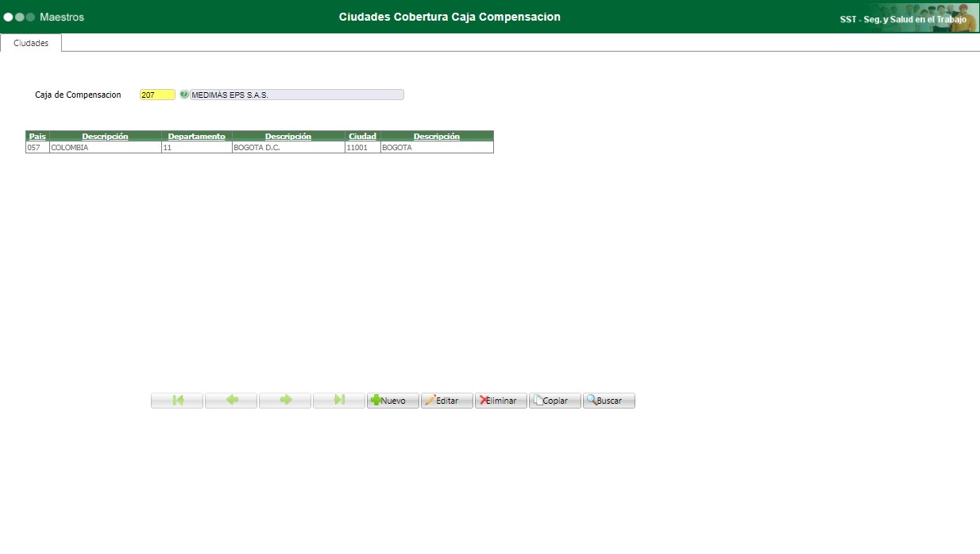Viewport: 980px width, 554px height.
Task: Jump to the last record button
Action: [339, 401]
